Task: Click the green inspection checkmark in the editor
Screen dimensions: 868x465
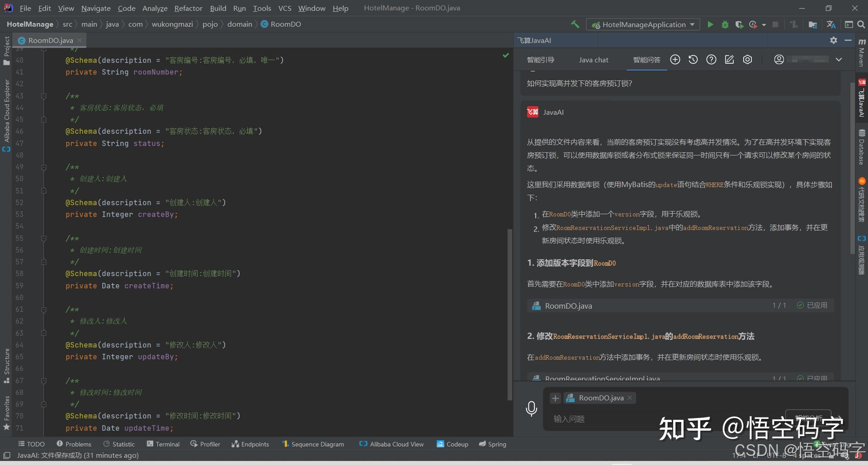Action: coord(506,55)
